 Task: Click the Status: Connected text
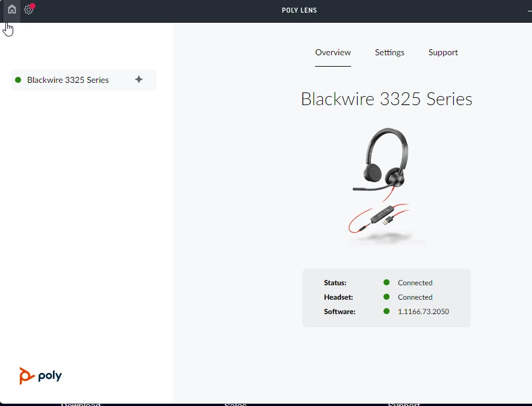415,283
